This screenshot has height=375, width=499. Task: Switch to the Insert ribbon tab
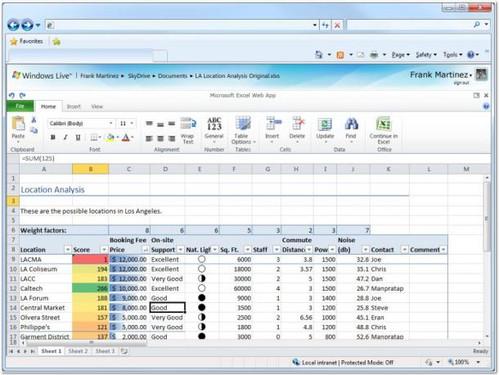coord(74,107)
